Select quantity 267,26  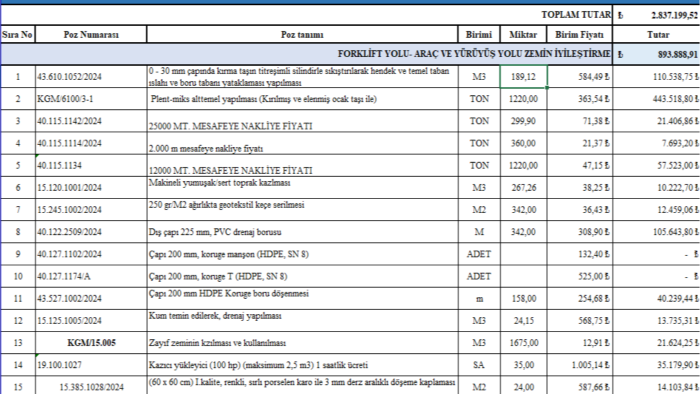pyautogui.click(x=523, y=188)
